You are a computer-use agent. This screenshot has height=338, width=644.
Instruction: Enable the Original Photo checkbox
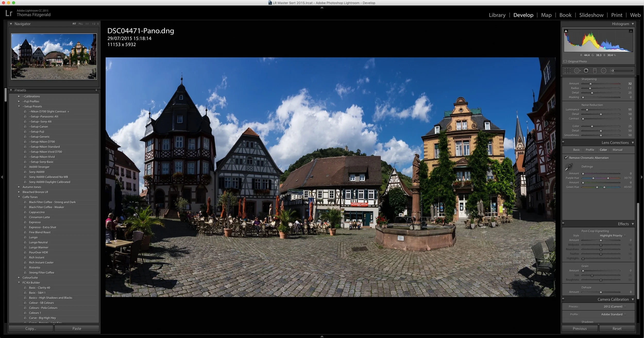[565, 61]
